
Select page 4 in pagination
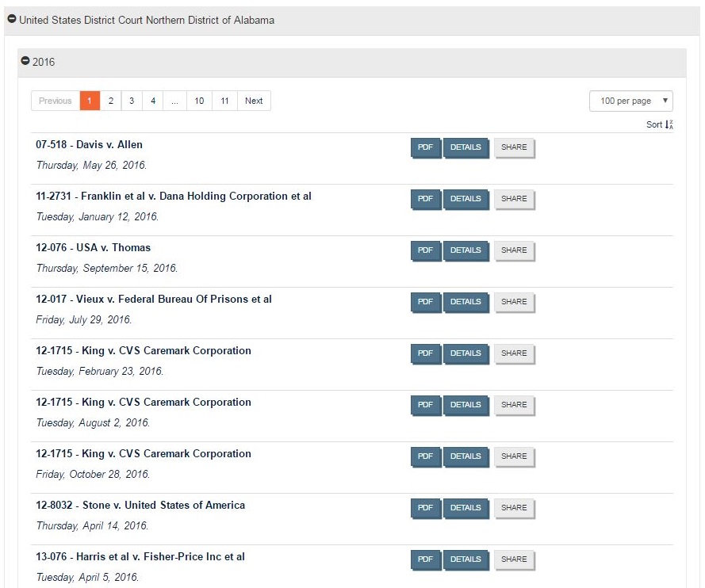click(x=153, y=101)
